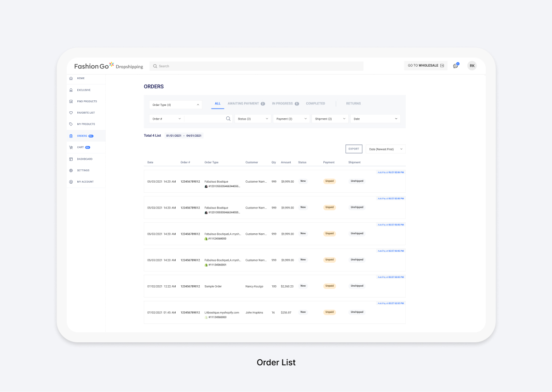Click Go To Wholesale button
This screenshot has height=392, width=552.
pos(425,66)
